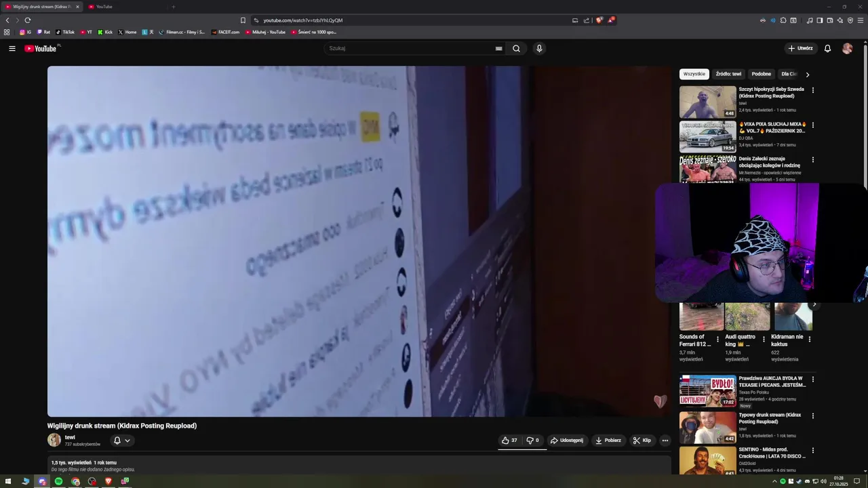Click the browser address bar URL
This screenshot has width=868, height=488.
coord(303,20)
